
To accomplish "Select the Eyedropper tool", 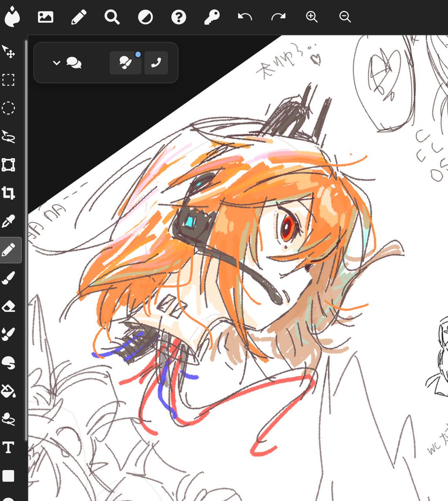I will point(8,221).
